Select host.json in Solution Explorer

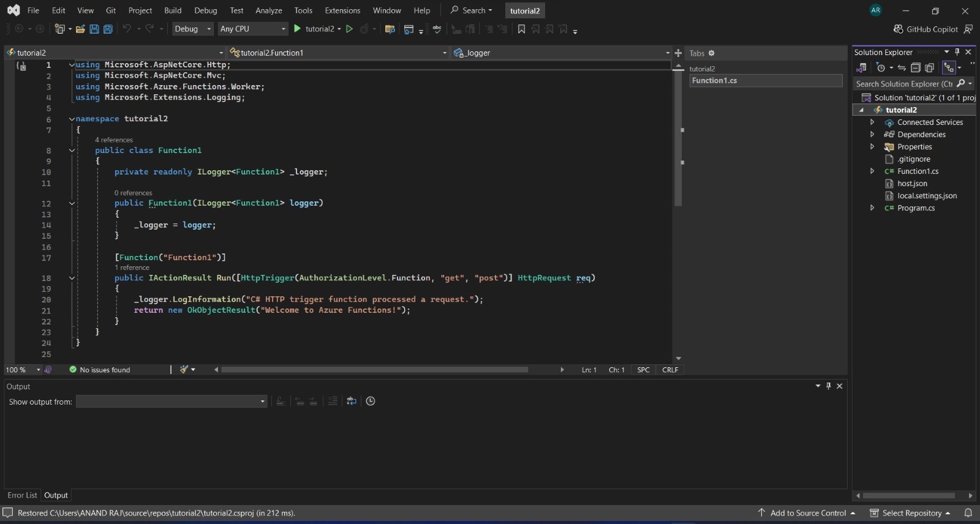pyautogui.click(x=912, y=184)
